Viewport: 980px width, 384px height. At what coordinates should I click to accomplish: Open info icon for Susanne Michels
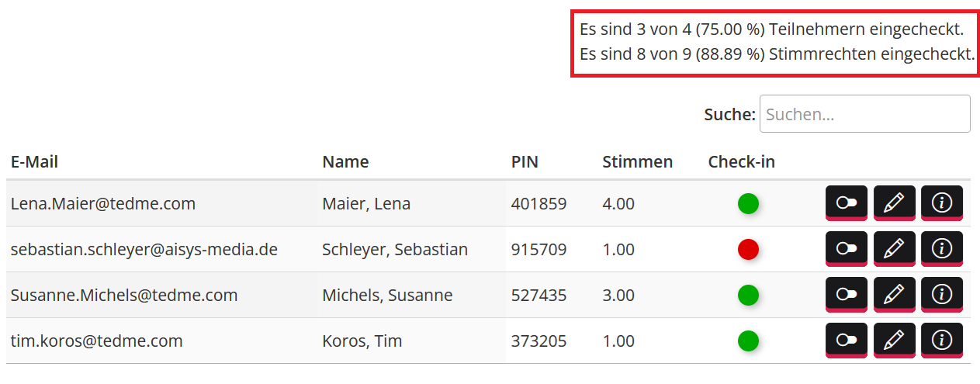941,295
